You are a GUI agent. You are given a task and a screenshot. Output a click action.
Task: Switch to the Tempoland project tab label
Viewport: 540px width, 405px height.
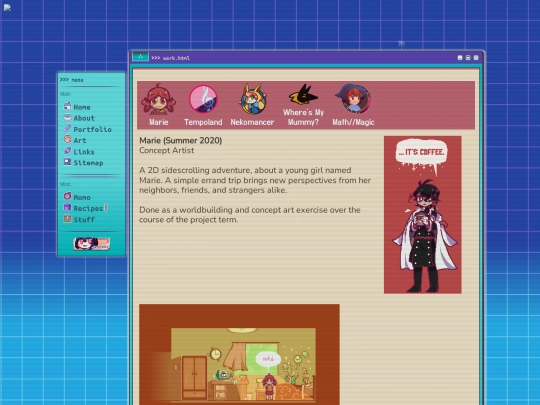coord(203,122)
